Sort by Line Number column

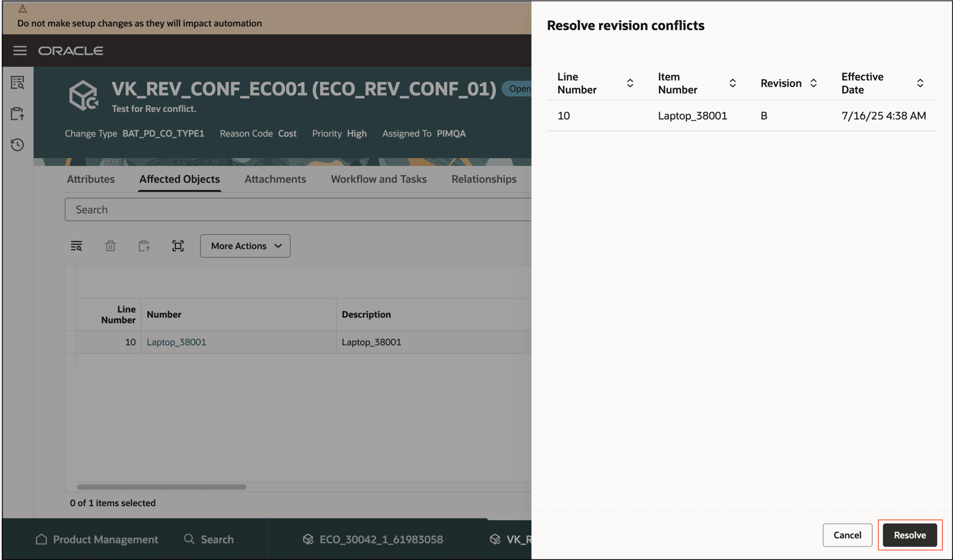pos(630,83)
